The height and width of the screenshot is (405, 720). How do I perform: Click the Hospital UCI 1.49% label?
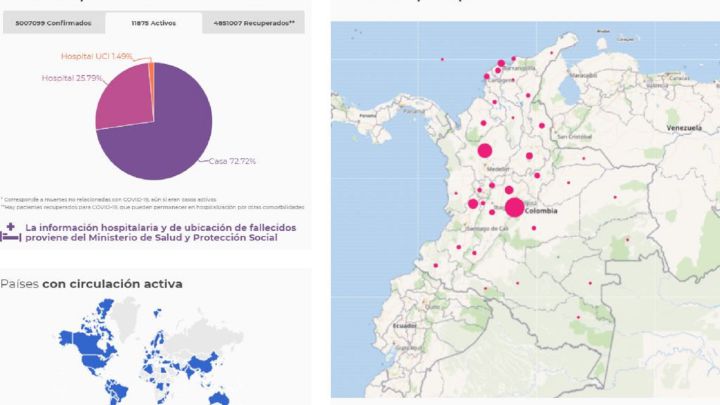[x=97, y=57]
